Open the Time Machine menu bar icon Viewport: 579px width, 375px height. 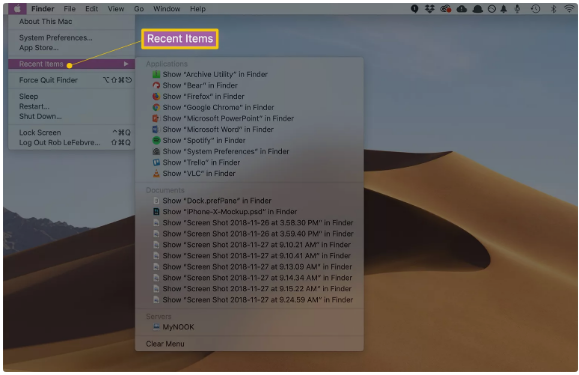[x=535, y=8]
